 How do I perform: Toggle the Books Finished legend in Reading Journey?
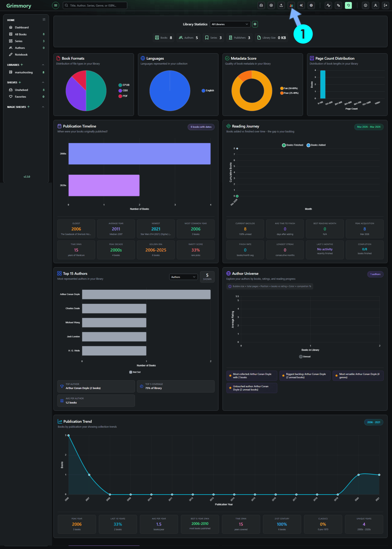[x=292, y=145]
